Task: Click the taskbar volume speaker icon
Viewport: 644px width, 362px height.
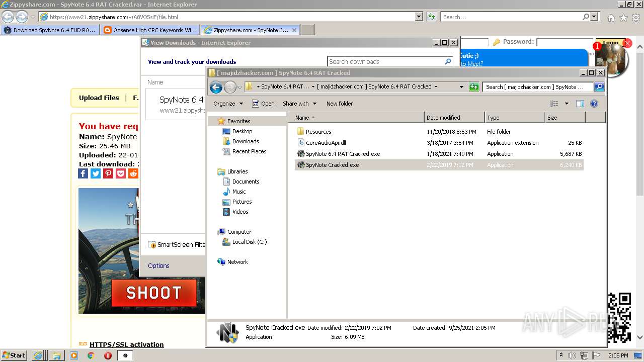Action: 572,355
